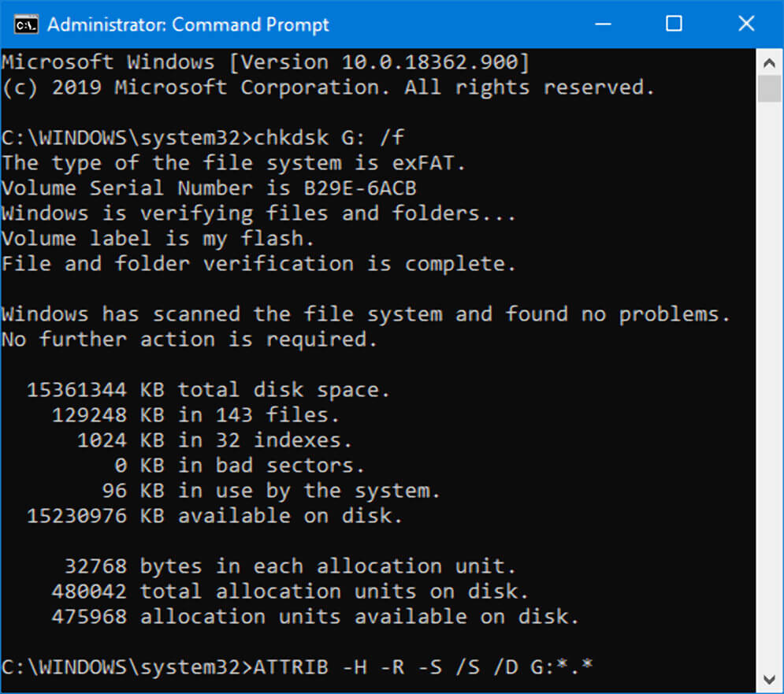Click the "15361344 KB total disk space" line

coord(209,390)
